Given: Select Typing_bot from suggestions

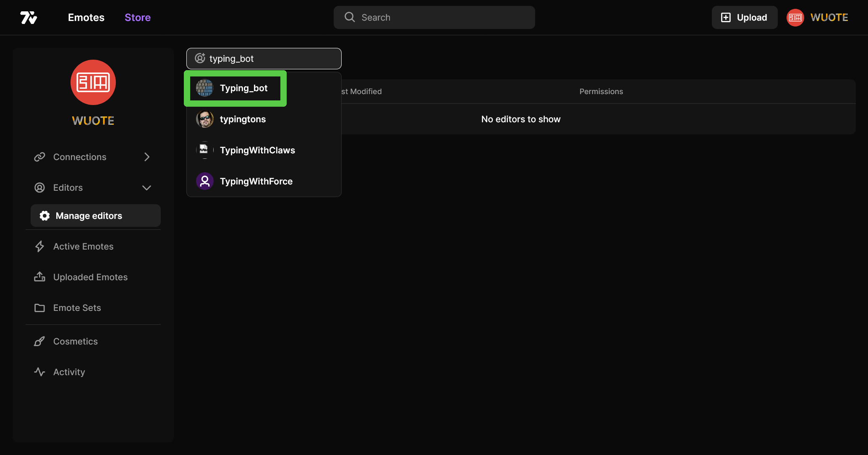Looking at the screenshot, I should point(243,88).
